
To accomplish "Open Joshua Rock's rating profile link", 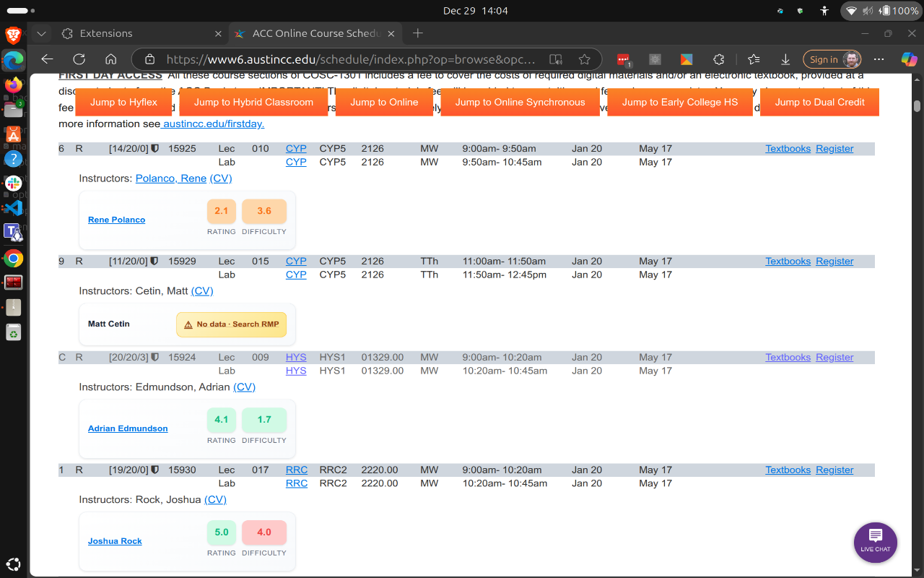I will click(x=115, y=541).
